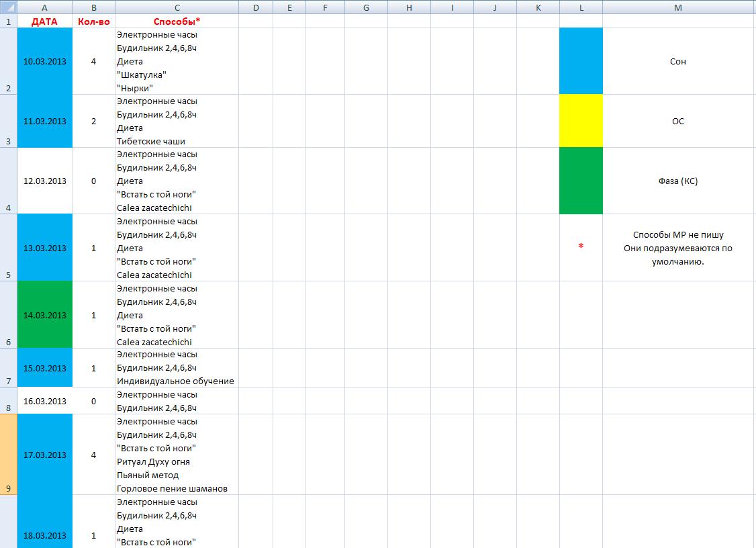Select the green legend color cell
Screen dimensions: 756x548
(x=581, y=181)
